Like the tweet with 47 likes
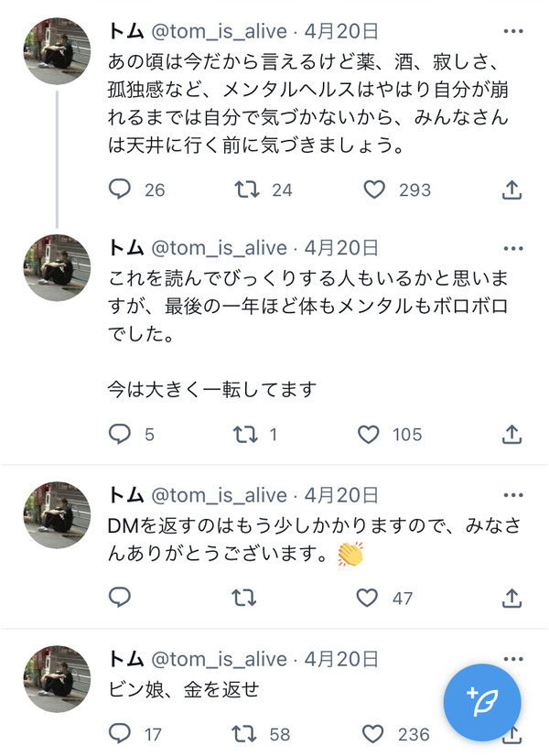 pyautogui.click(x=368, y=599)
